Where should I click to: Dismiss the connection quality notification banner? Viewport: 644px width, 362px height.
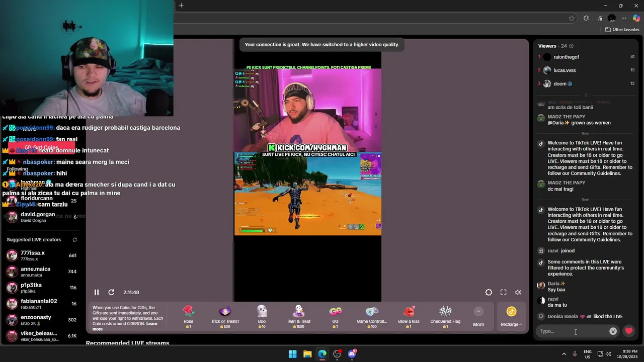click(322, 45)
